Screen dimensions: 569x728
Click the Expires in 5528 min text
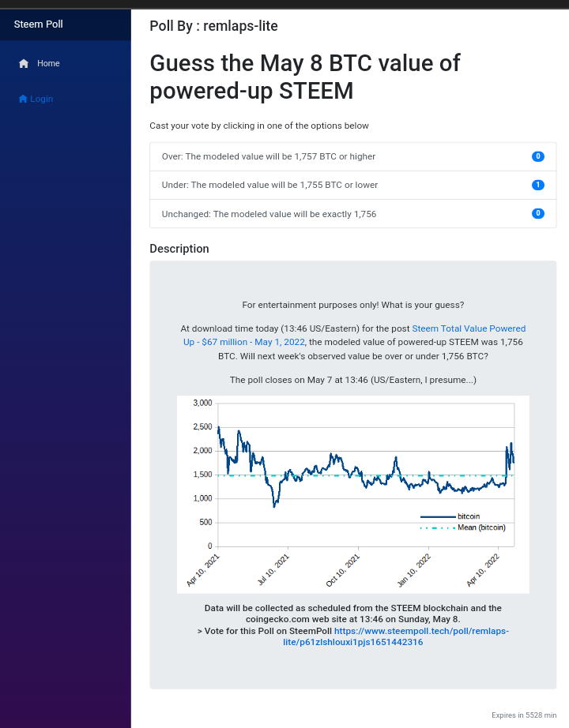click(x=524, y=715)
